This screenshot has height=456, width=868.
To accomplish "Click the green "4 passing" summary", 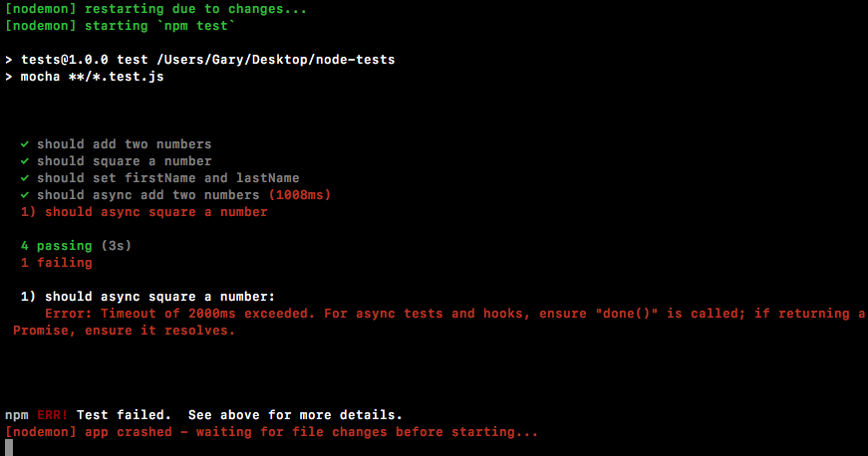I will (57, 245).
